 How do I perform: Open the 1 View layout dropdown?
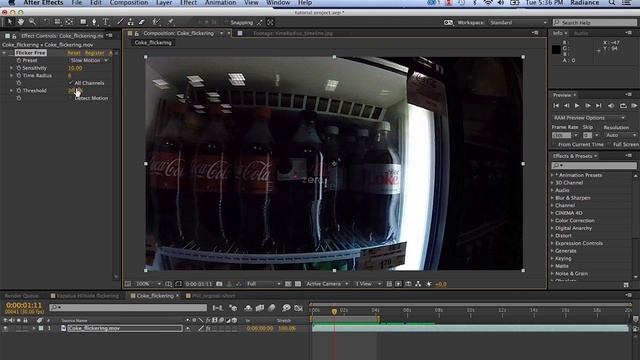click(x=368, y=284)
